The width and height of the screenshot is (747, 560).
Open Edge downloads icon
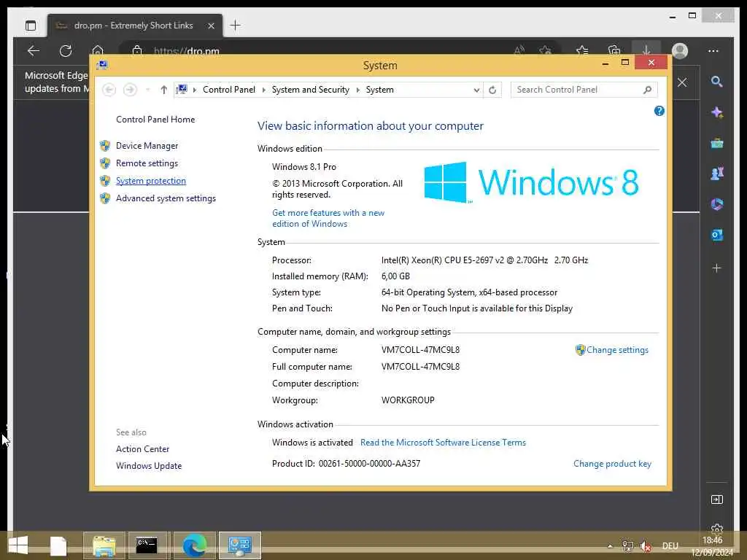point(646,50)
